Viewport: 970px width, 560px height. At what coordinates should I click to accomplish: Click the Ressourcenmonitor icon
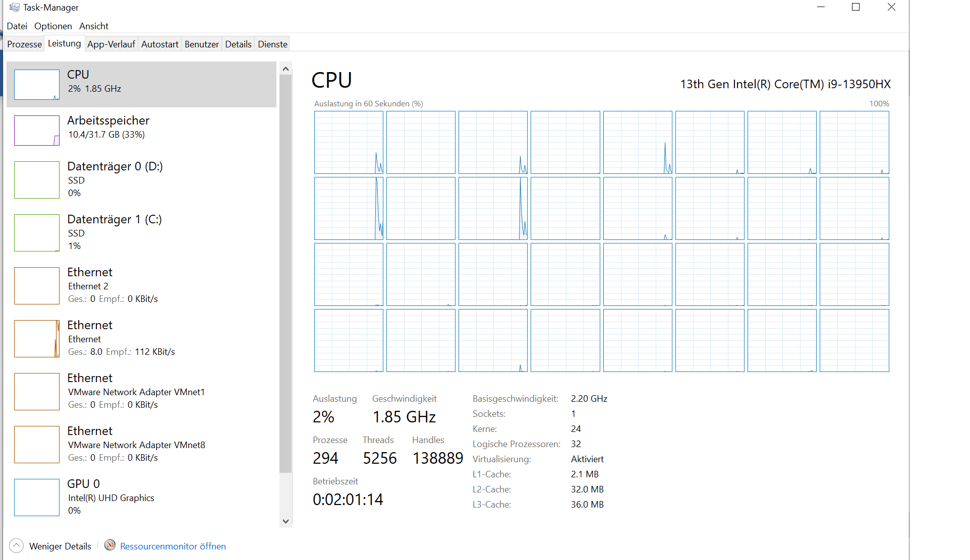[110, 545]
